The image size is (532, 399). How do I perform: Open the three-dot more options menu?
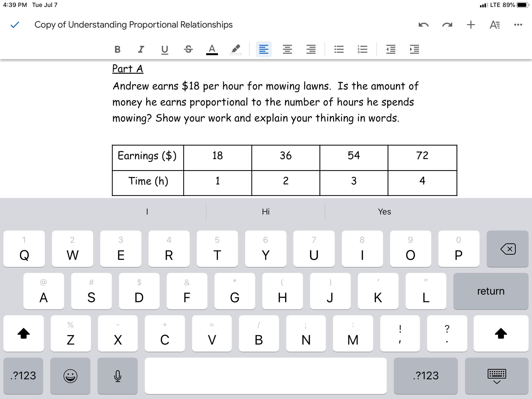pyautogui.click(x=518, y=25)
